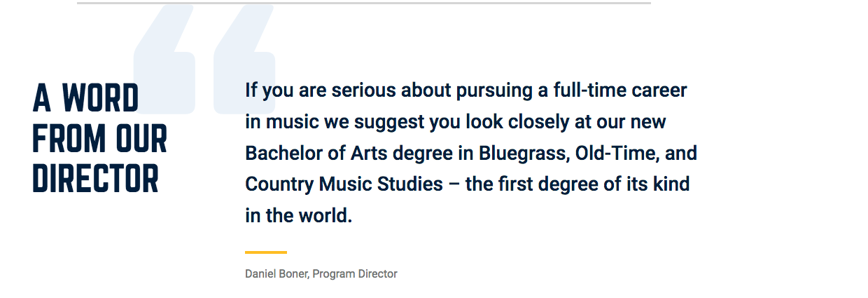This screenshot has width=868, height=298.
Task: Click the "FROM OUR" heading line
Action: coord(99,138)
